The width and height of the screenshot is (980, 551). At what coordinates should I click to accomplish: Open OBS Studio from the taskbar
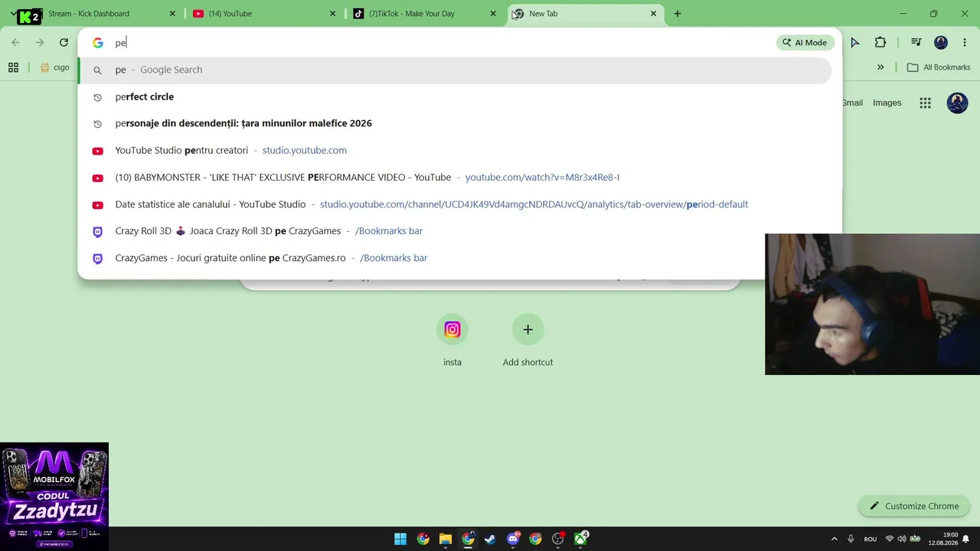[x=558, y=539]
